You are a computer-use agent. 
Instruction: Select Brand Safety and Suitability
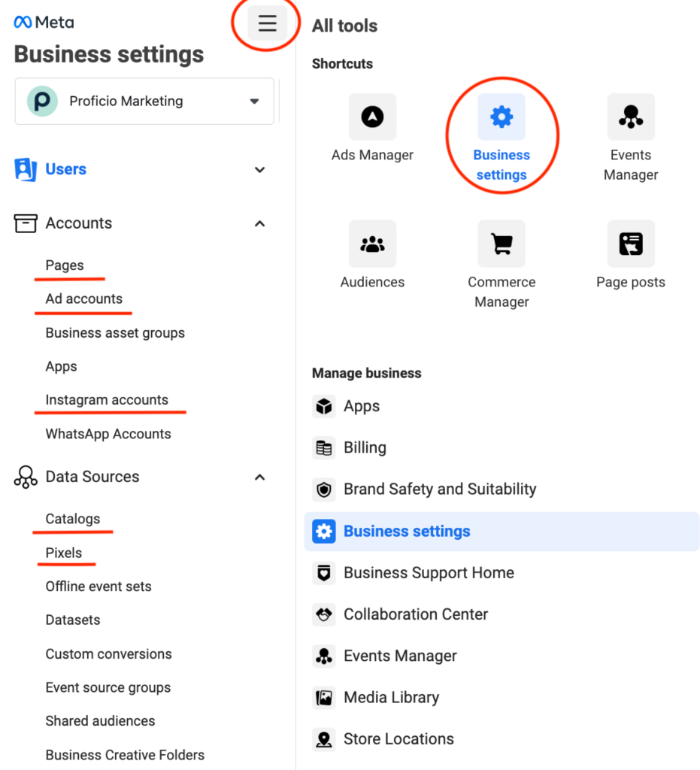439,489
